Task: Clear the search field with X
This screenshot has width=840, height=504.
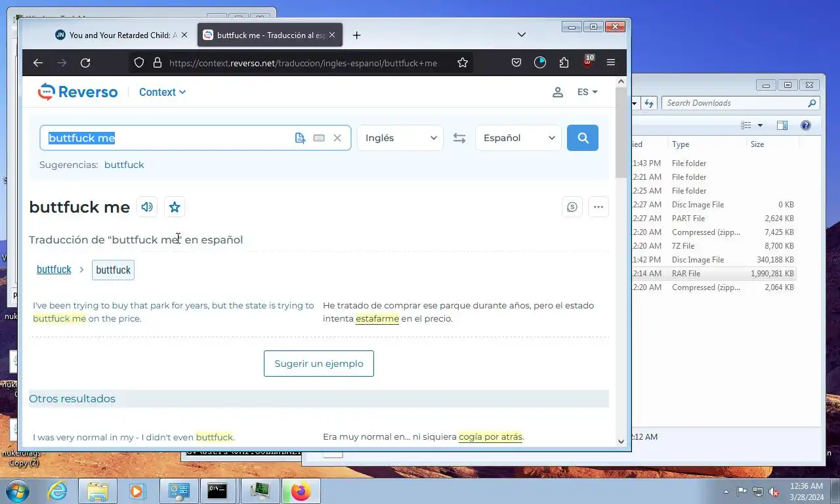Action: [337, 138]
